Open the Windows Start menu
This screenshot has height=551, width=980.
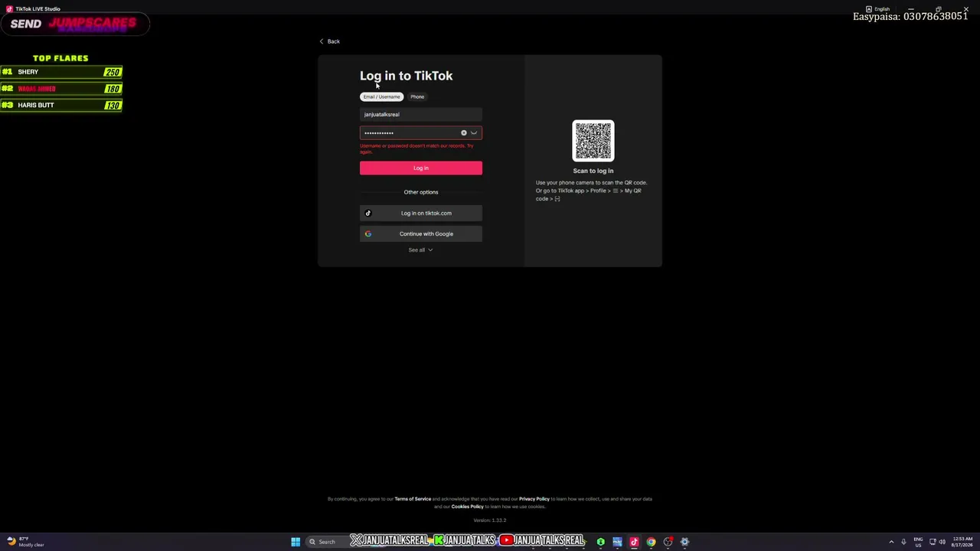(296, 542)
